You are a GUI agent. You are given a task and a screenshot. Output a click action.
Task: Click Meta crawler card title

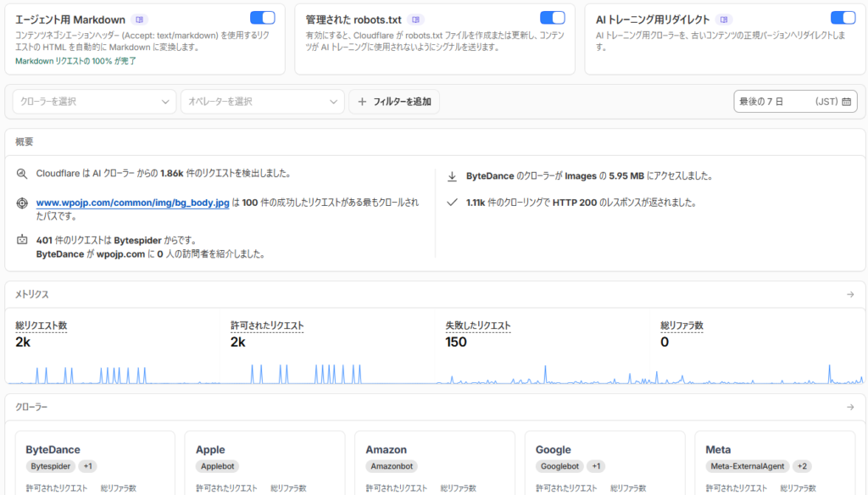pos(718,449)
